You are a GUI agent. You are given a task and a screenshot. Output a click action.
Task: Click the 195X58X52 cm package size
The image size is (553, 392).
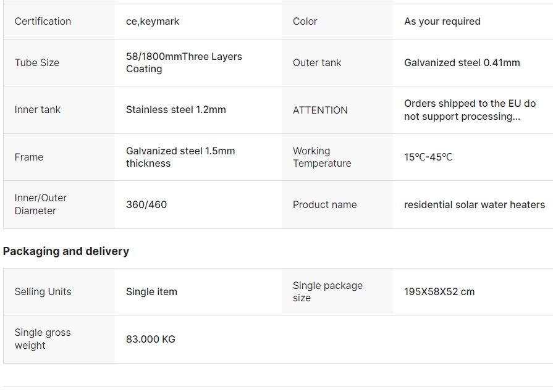coord(439,292)
